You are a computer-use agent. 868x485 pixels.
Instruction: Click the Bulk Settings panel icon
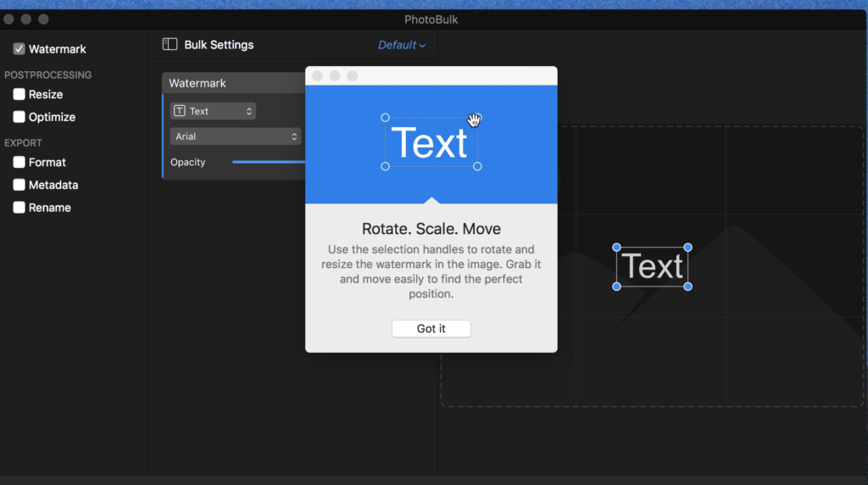point(170,45)
